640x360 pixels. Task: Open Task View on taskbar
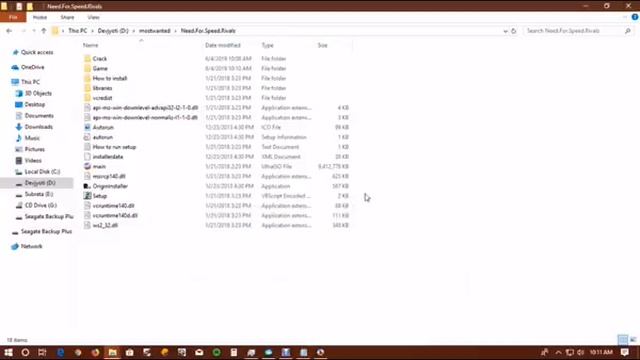(x=42, y=352)
